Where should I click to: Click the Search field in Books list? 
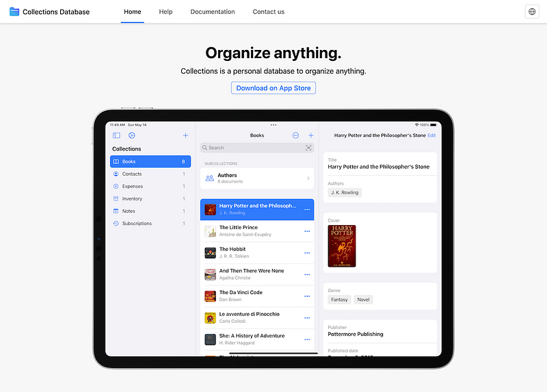point(257,148)
